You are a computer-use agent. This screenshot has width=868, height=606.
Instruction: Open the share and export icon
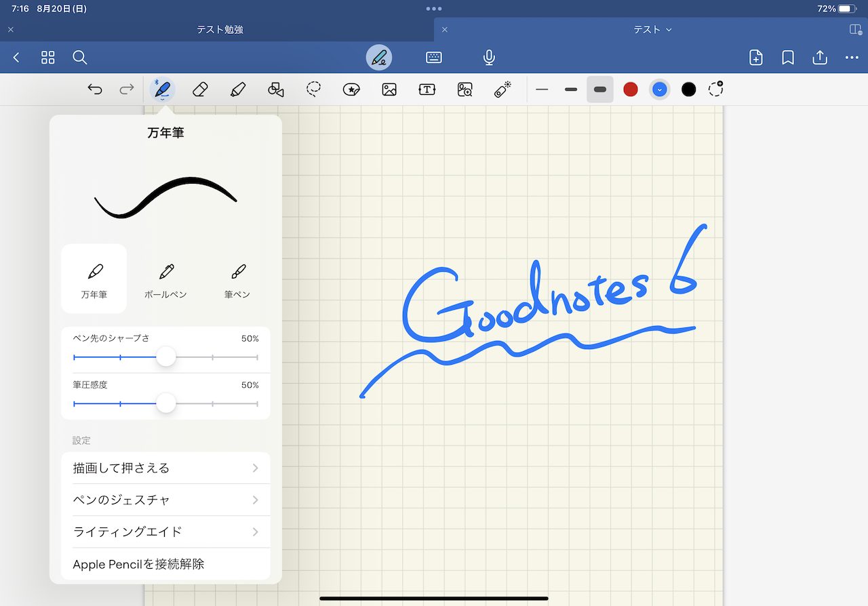820,58
